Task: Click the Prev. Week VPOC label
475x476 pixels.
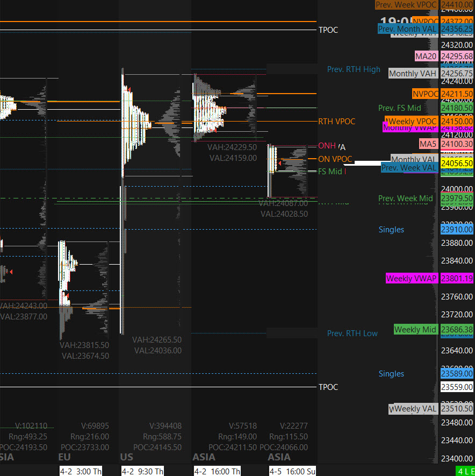Action: (x=406, y=4)
